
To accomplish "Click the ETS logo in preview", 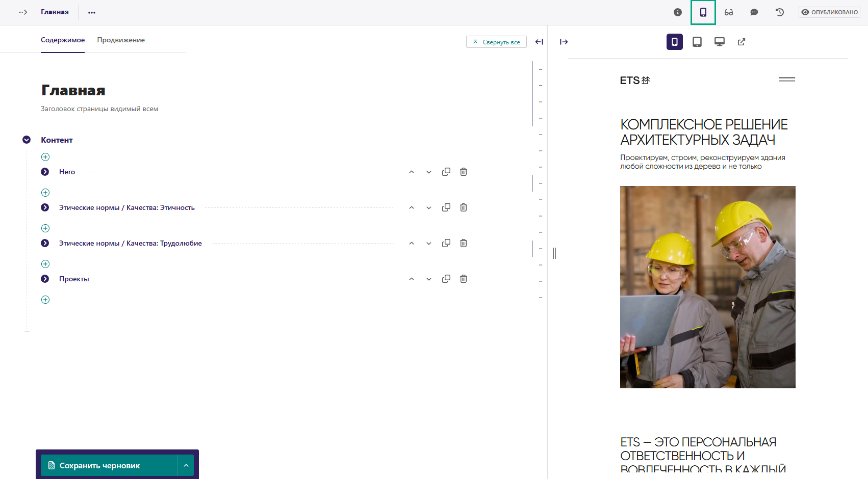I will coord(635,80).
